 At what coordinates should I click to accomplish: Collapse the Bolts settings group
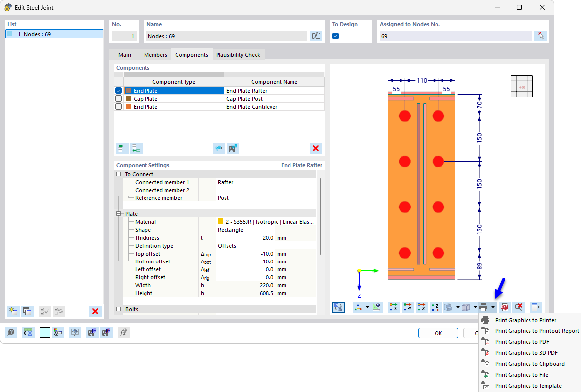point(119,309)
